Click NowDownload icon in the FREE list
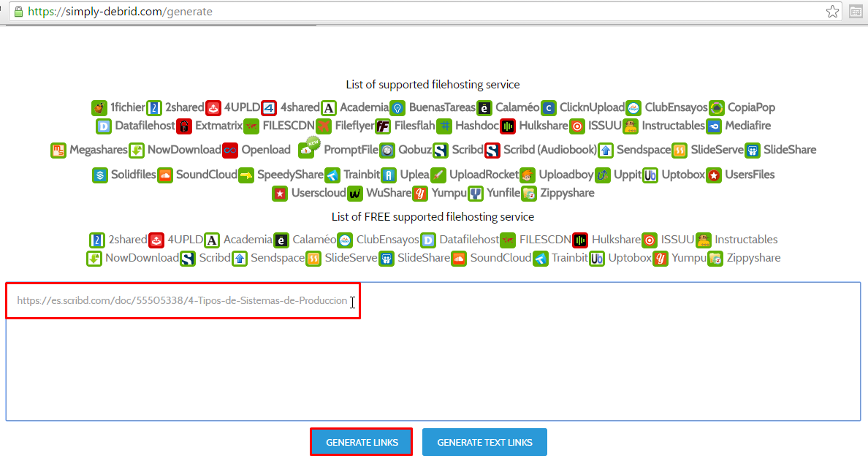The height and width of the screenshot is (472, 868). tap(94, 259)
